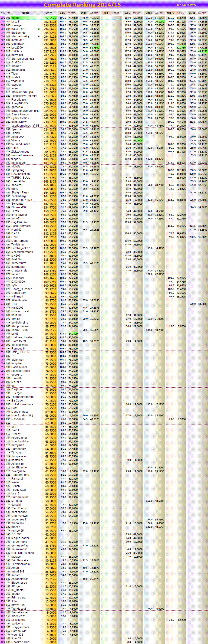The width and height of the screenshot is (208, 644).
Task: Select the player name 'starwarrior03 (10.)'
Action: tap(23, 92)
